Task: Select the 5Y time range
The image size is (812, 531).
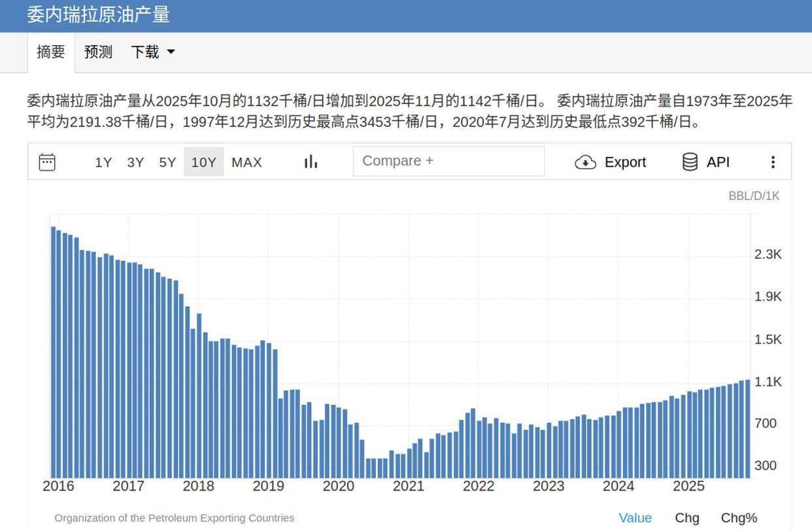Action: pyautogui.click(x=167, y=162)
